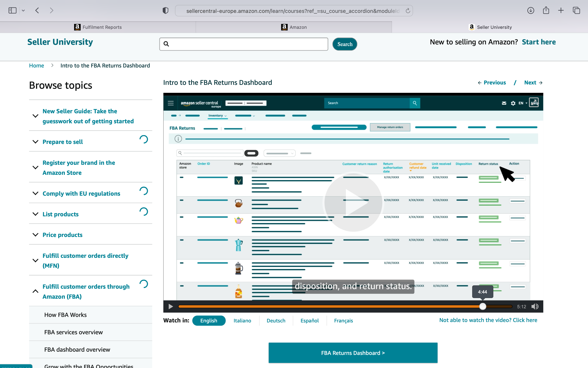Switch video language to Français

[x=343, y=321]
